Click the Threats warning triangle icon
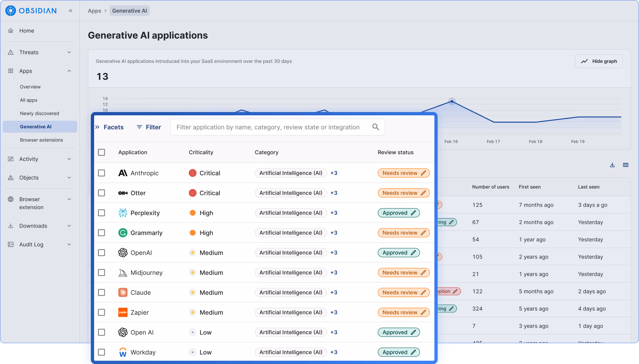The width and height of the screenshot is (639, 364). (x=11, y=52)
